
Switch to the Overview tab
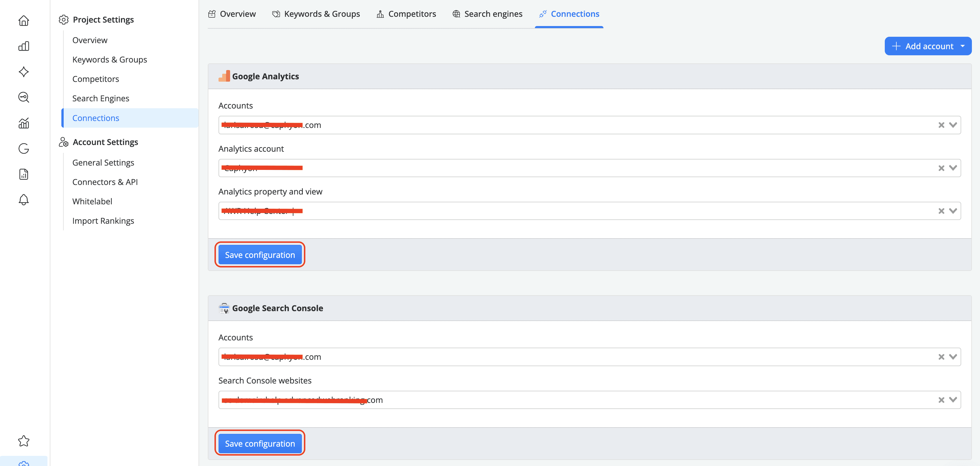pyautogui.click(x=232, y=14)
